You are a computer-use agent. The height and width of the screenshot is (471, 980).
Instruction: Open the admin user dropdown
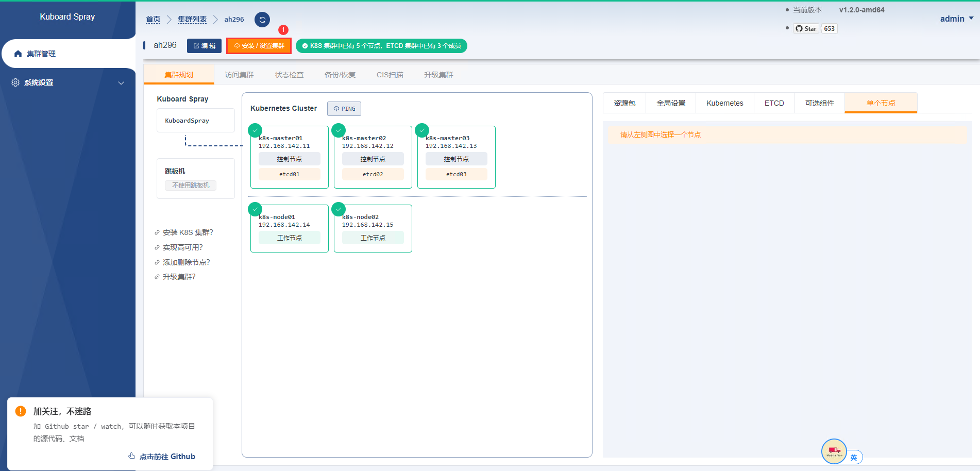957,19
